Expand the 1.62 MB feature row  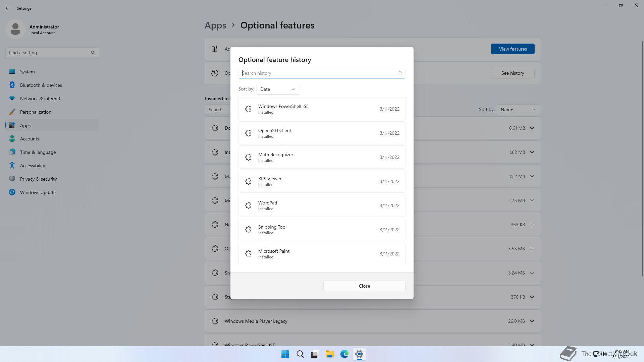[532, 152]
